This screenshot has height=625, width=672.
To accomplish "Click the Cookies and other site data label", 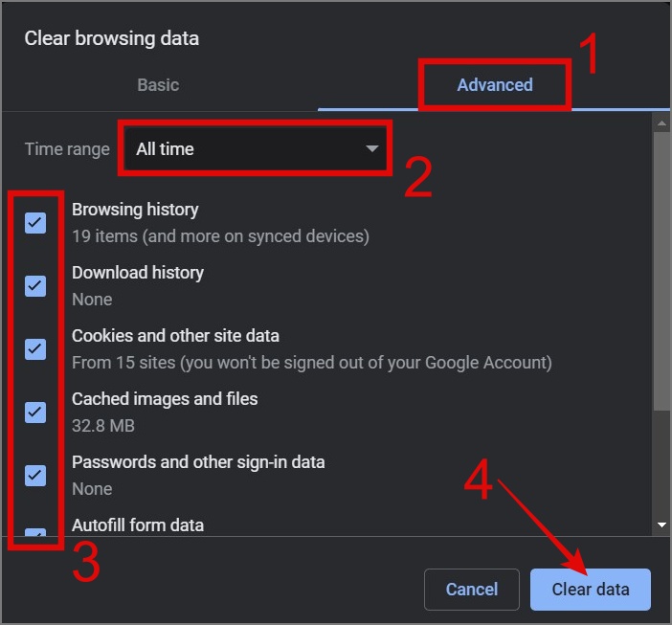I will pos(175,336).
